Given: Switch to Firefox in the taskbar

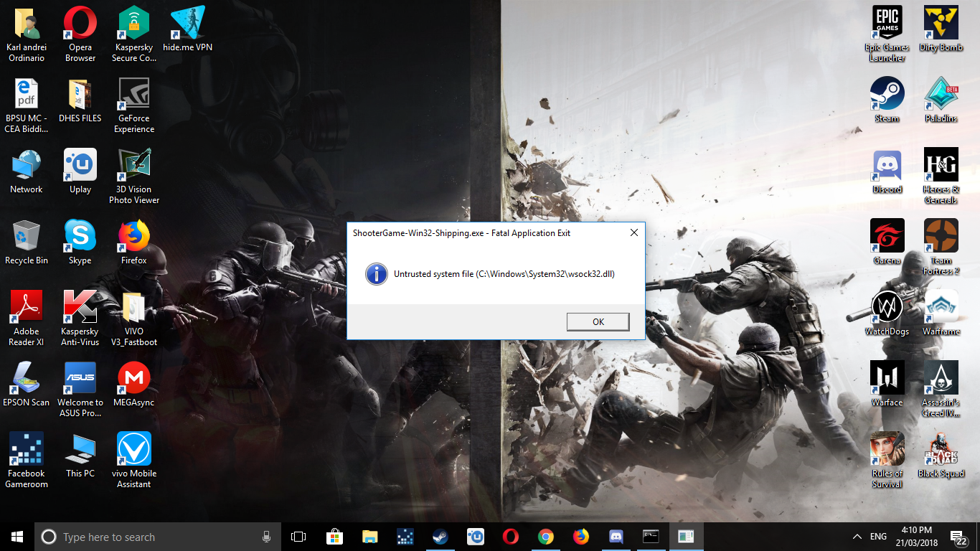Looking at the screenshot, I should click(580, 537).
